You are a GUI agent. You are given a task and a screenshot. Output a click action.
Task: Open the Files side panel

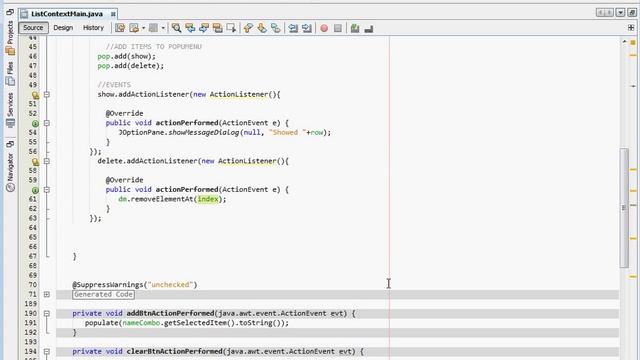(10, 73)
